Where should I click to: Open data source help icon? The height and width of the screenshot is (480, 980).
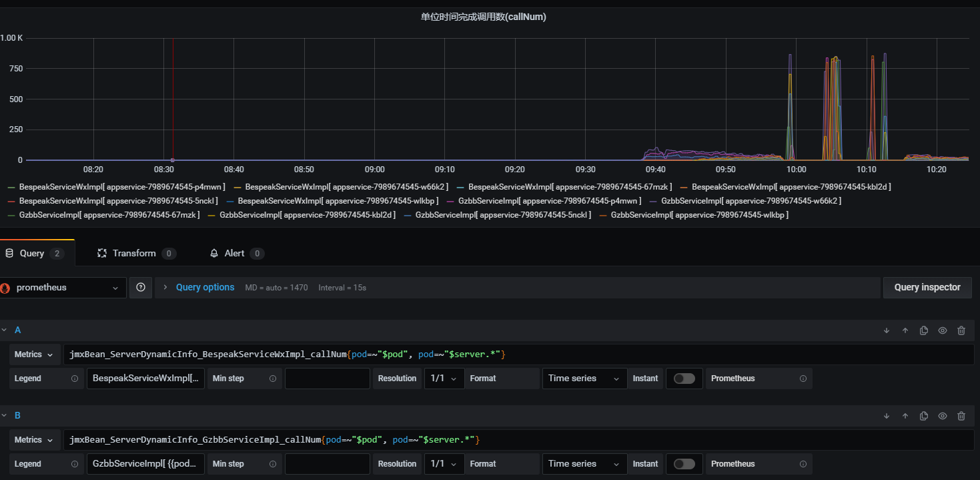tap(141, 288)
